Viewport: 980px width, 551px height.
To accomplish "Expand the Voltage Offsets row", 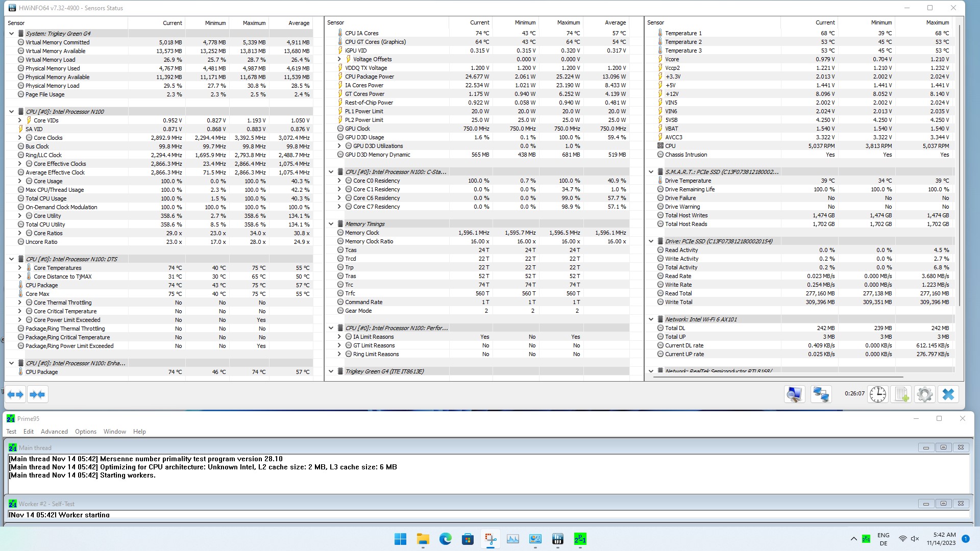I will [339, 59].
